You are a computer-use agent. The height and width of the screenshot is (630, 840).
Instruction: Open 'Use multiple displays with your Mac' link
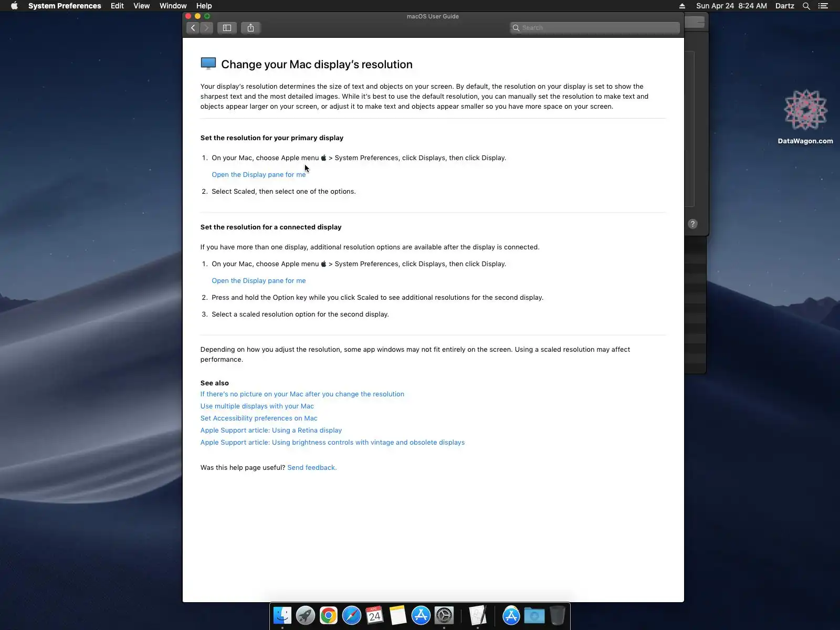pyautogui.click(x=257, y=406)
